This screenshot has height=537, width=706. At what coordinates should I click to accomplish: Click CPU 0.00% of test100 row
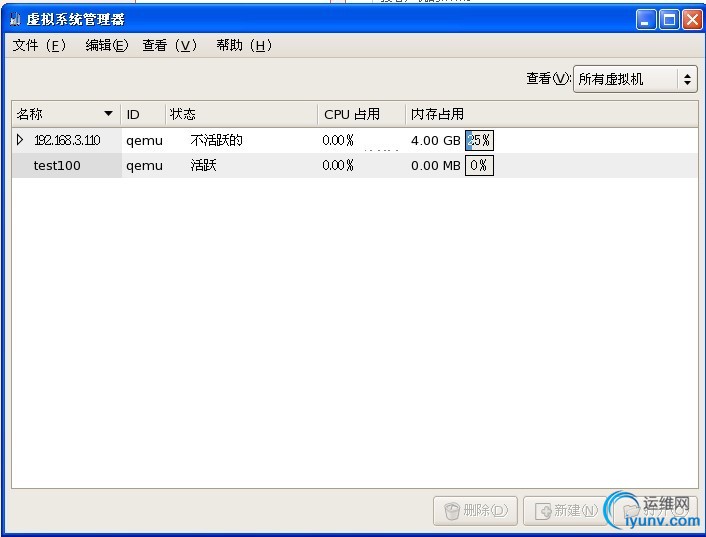click(338, 166)
